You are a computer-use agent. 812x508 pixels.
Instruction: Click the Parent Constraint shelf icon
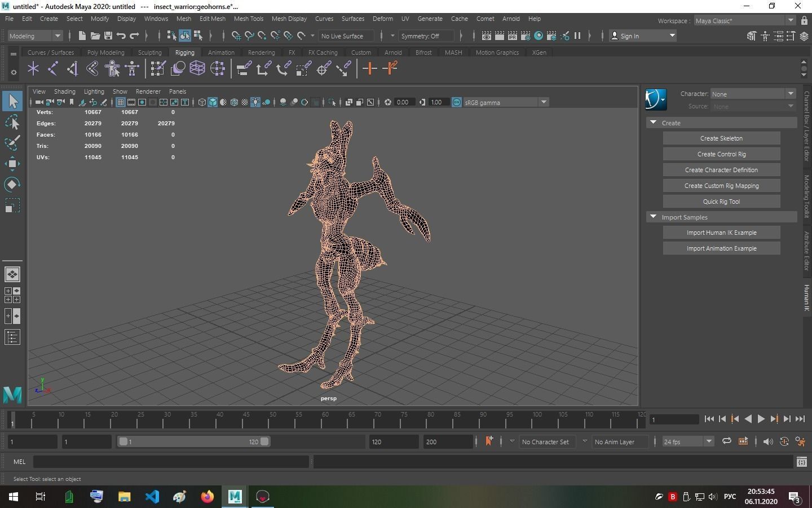[x=244, y=69]
